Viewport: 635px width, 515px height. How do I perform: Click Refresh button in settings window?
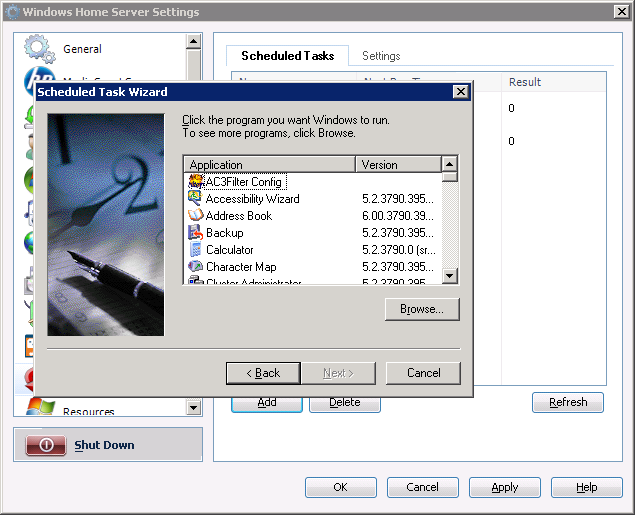click(x=568, y=402)
